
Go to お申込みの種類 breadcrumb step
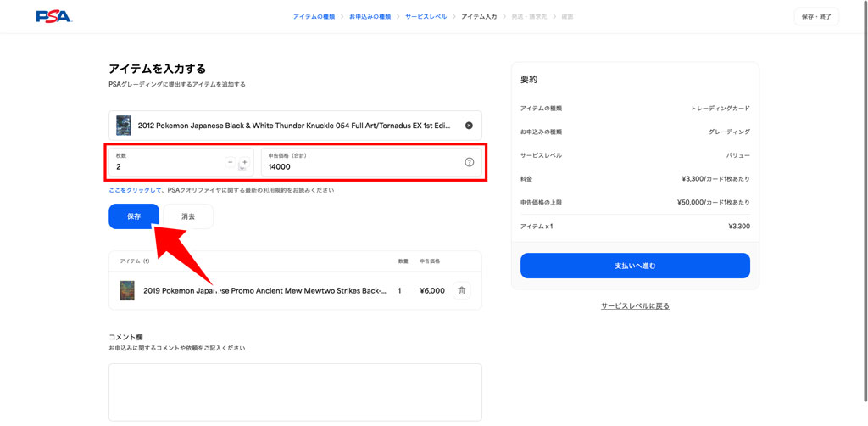pyautogui.click(x=370, y=17)
